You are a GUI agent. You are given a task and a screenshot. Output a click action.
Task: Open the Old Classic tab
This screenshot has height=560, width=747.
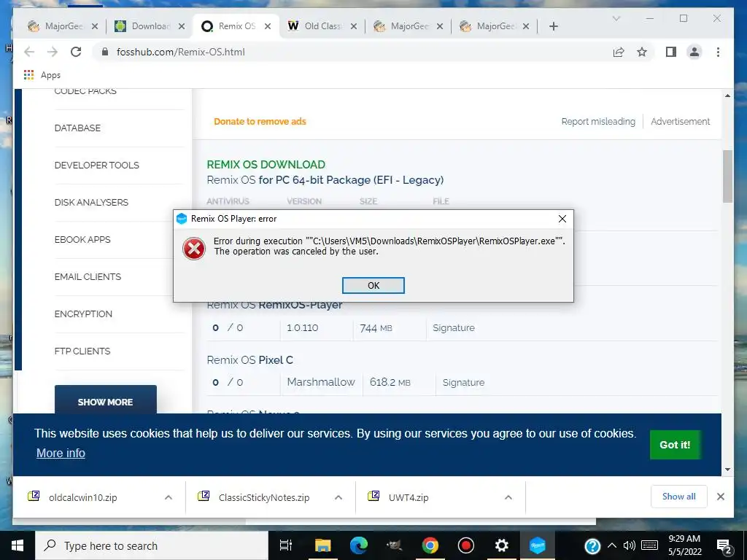(323, 26)
